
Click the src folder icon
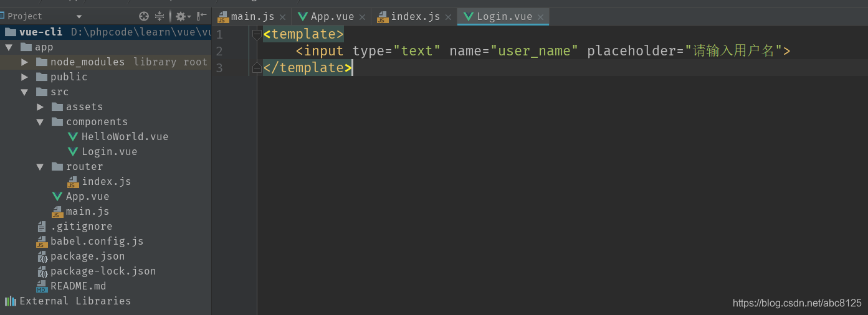pyautogui.click(x=41, y=92)
